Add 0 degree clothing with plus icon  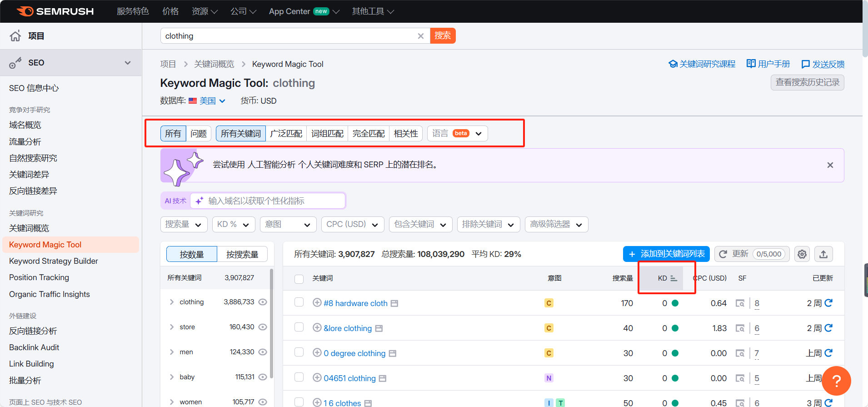(317, 352)
